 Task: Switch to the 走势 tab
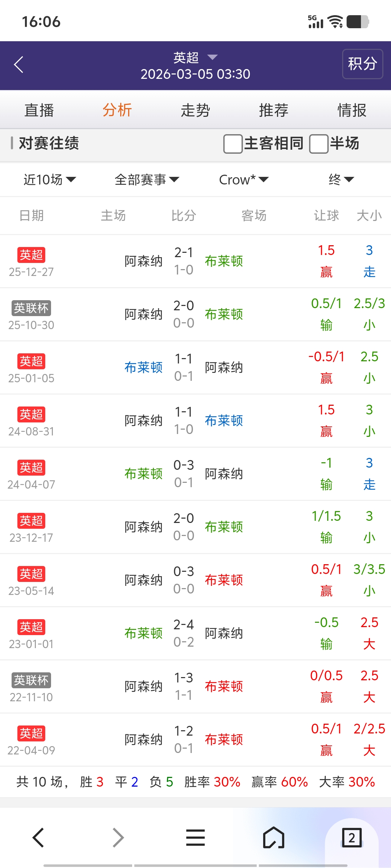[195, 110]
